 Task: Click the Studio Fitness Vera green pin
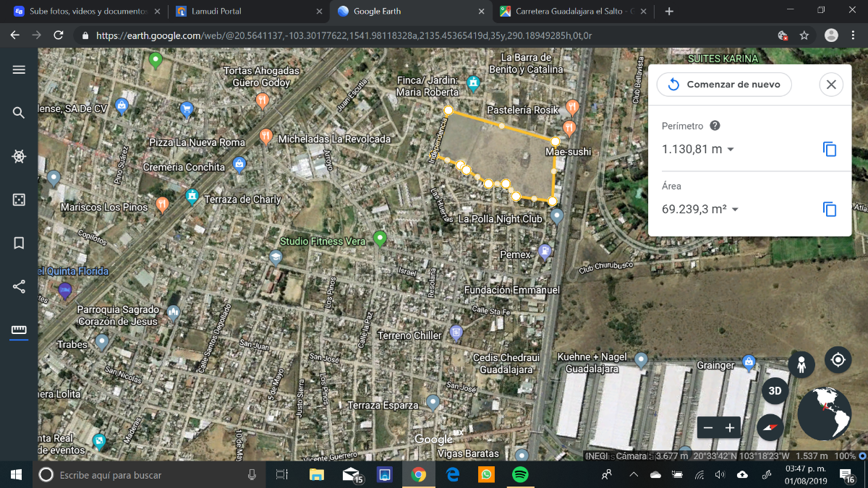tap(380, 238)
